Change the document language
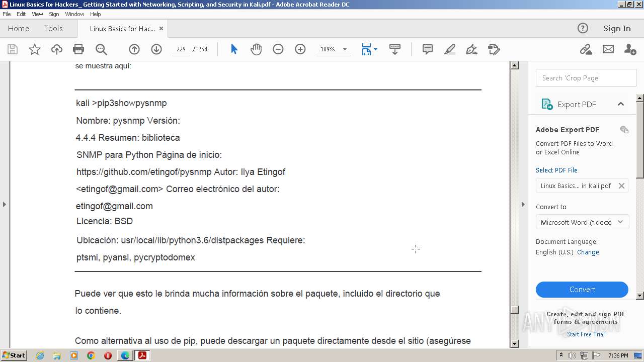 coord(588,252)
